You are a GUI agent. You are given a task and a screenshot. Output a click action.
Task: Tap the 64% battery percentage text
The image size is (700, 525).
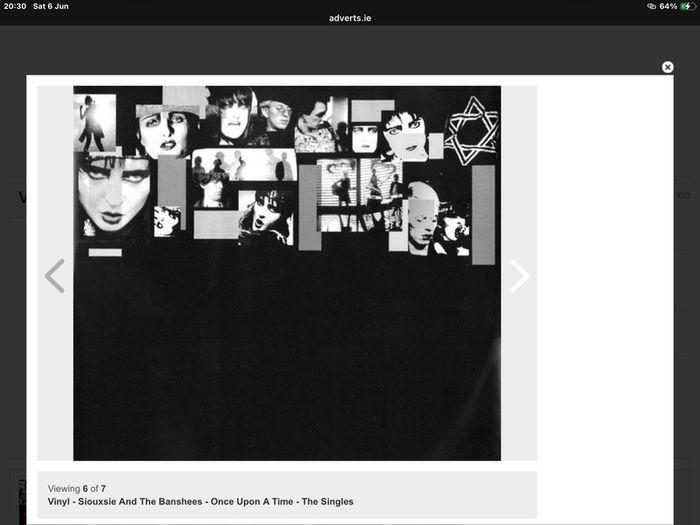668,6
